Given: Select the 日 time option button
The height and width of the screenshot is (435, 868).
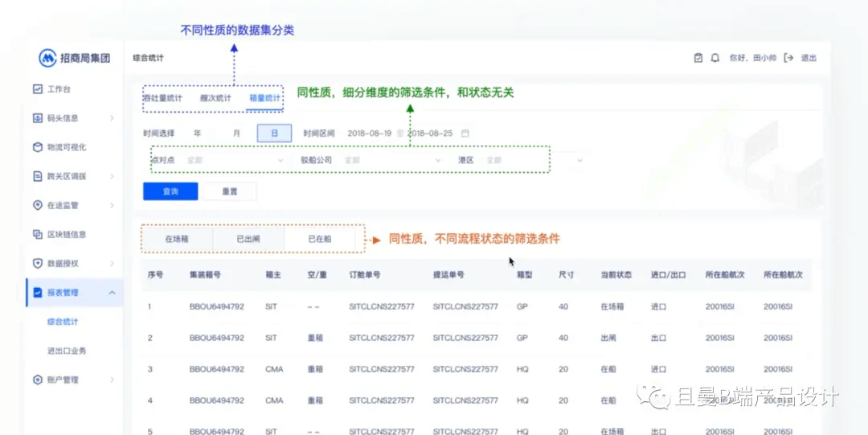Looking at the screenshot, I should click(275, 133).
